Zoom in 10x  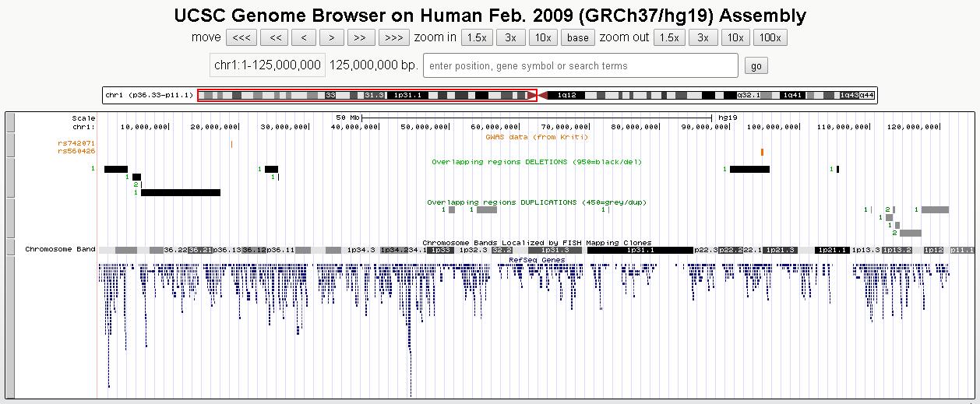click(x=543, y=37)
